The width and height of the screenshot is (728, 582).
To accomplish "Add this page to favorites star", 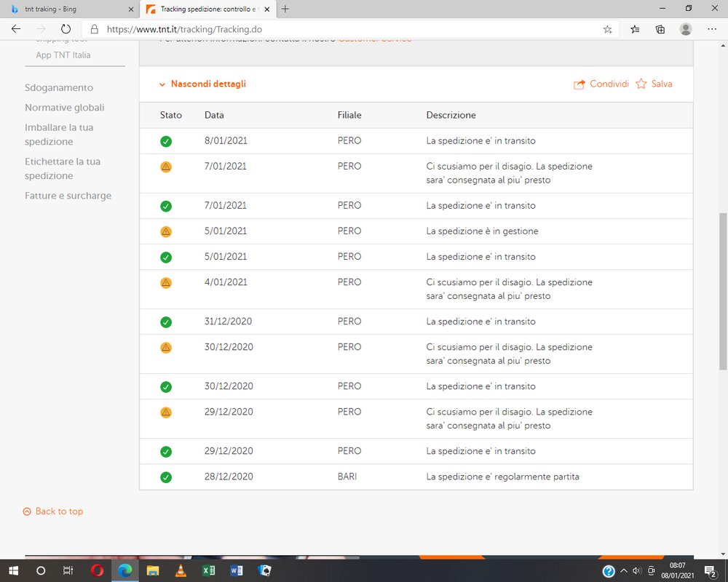I will coord(607,30).
